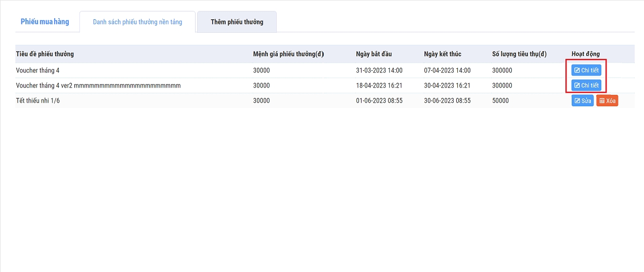Viewport: 644px width, 272px height.
Task: Click the Hoạt động column header
Action: coord(585,54)
